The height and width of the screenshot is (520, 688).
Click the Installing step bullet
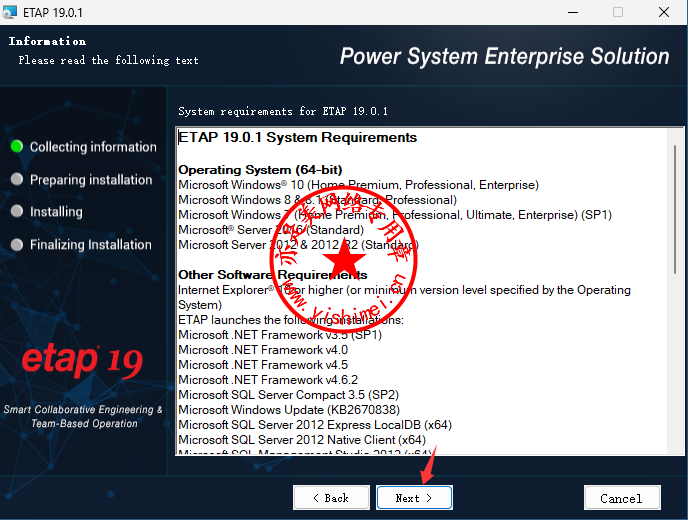(16, 211)
